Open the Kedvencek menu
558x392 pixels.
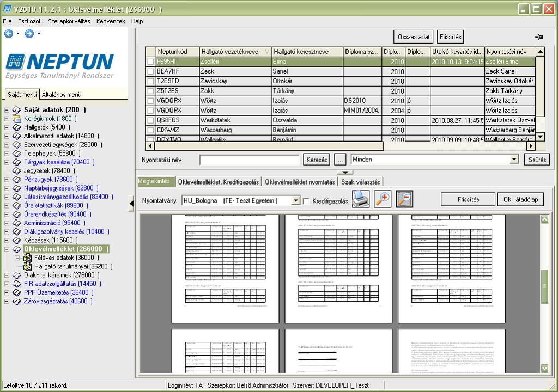(x=111, y=21)
